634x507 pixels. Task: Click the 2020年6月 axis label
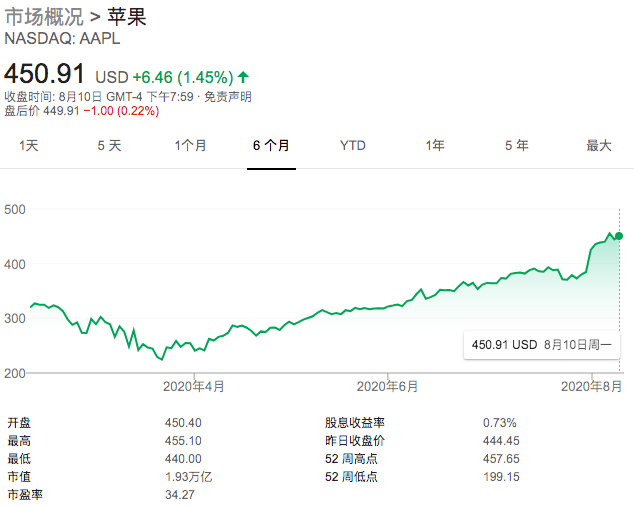point(387,386)
